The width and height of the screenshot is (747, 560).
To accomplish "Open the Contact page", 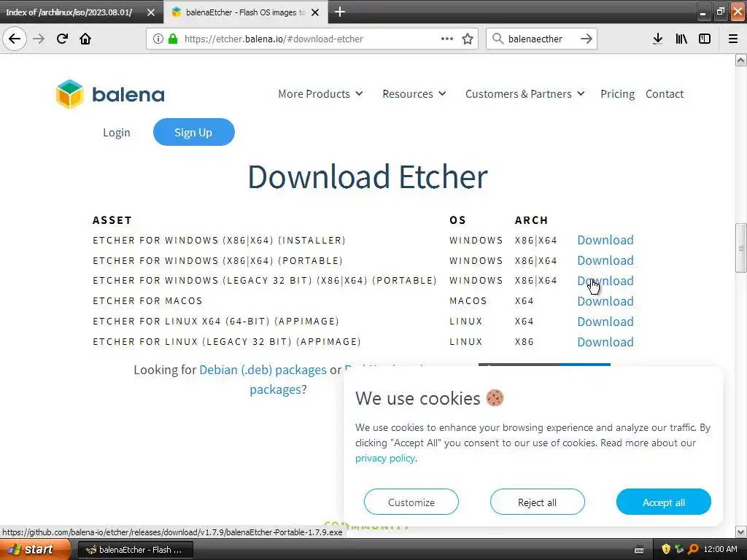I will point(665,94).
